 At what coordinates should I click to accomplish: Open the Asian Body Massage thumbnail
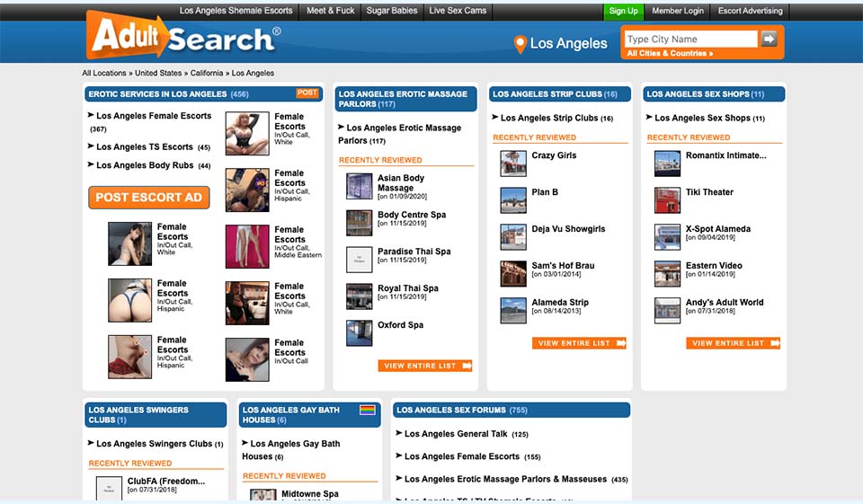pos(359,186)
